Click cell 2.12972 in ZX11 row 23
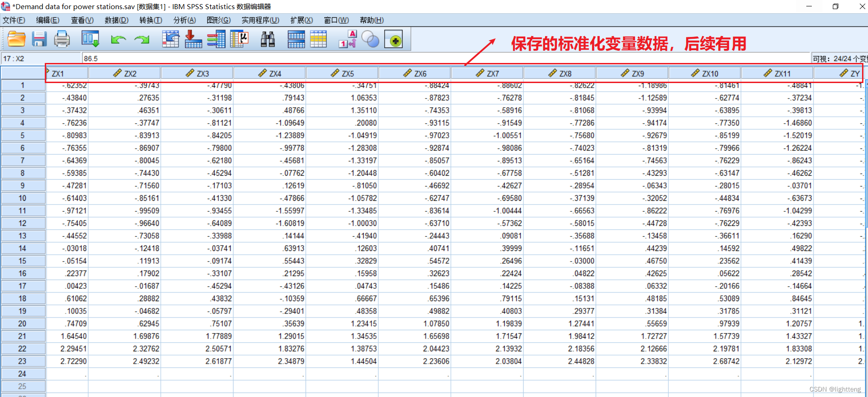Image resolution: width=868 pixels, height=397 pixels. pyautogui.click(x=778, y=361)
